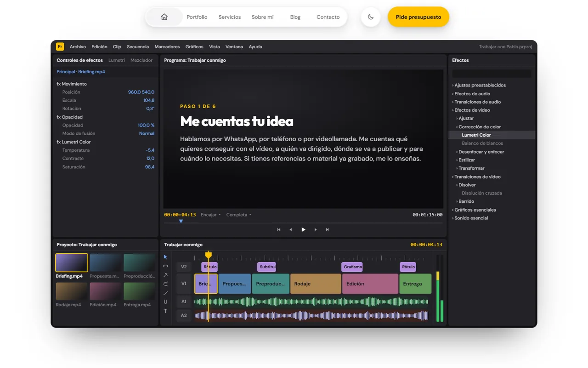Toggle the A1 audio track header
588x368 pixels.
coord(184,302)
